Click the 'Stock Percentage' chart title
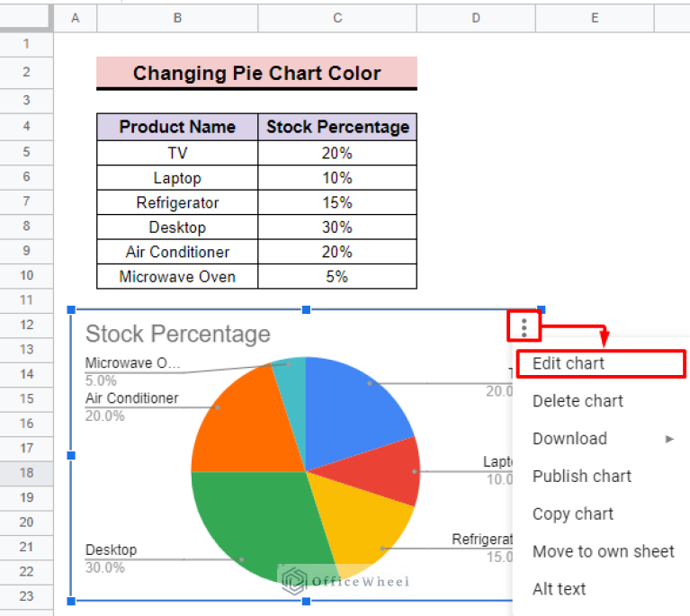Viewport: 690px width, 616px height. (178, 334)
